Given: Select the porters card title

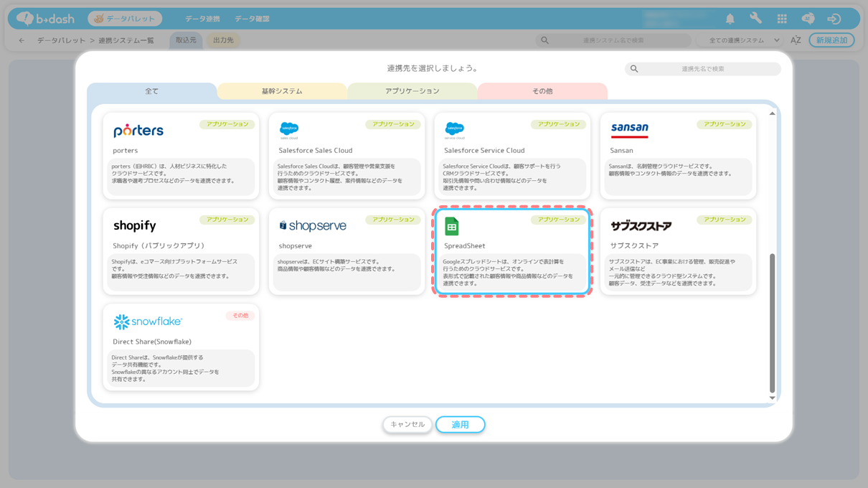Looking at the screenshot, I should click(125, 150).
